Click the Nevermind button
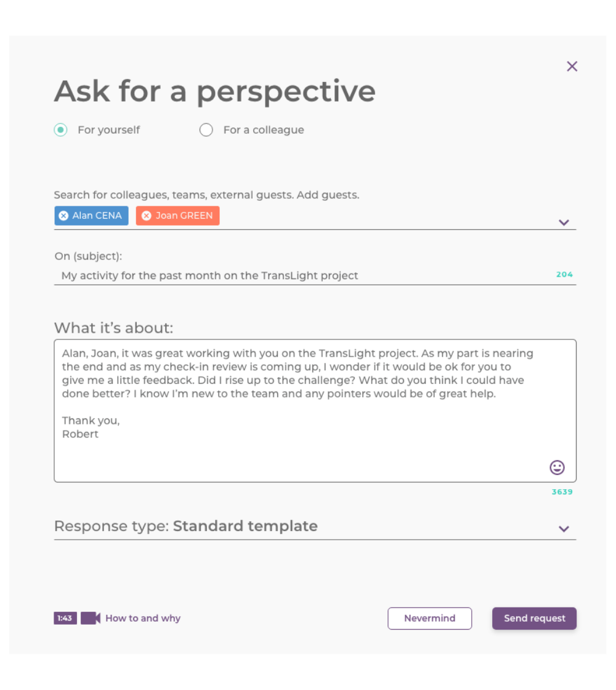616x690 pixels. [429, 618]
